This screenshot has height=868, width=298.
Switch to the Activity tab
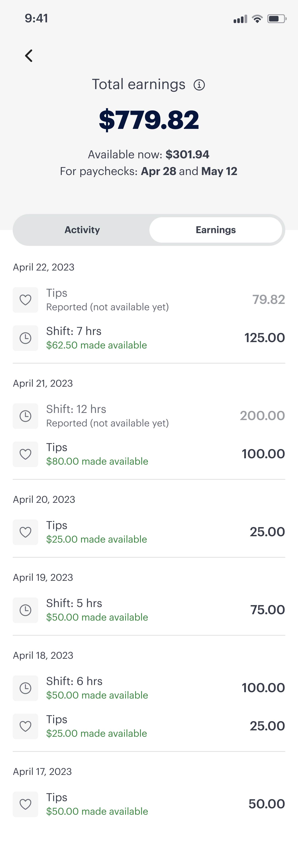(82, 230)
